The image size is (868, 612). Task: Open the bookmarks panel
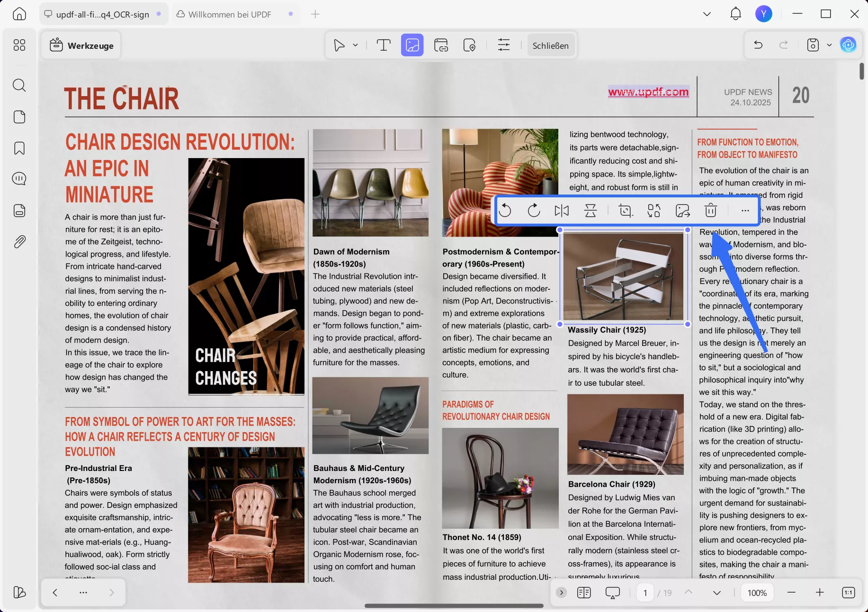click(x=19, y=148)
